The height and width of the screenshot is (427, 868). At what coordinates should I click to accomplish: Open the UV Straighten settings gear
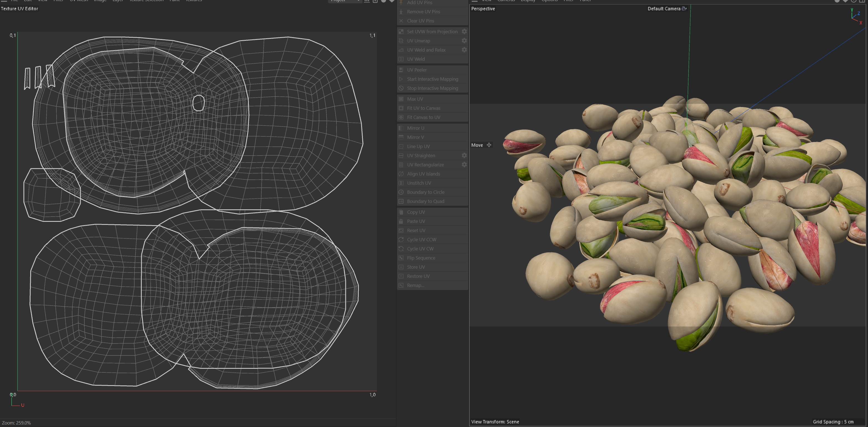(x=464, y=156)
